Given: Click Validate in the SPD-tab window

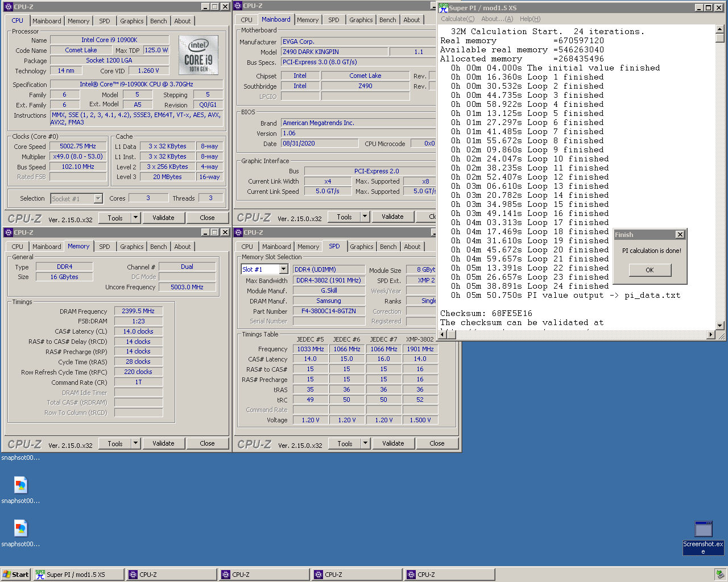Looking at the screenshot, I should (x=393, y=443).
